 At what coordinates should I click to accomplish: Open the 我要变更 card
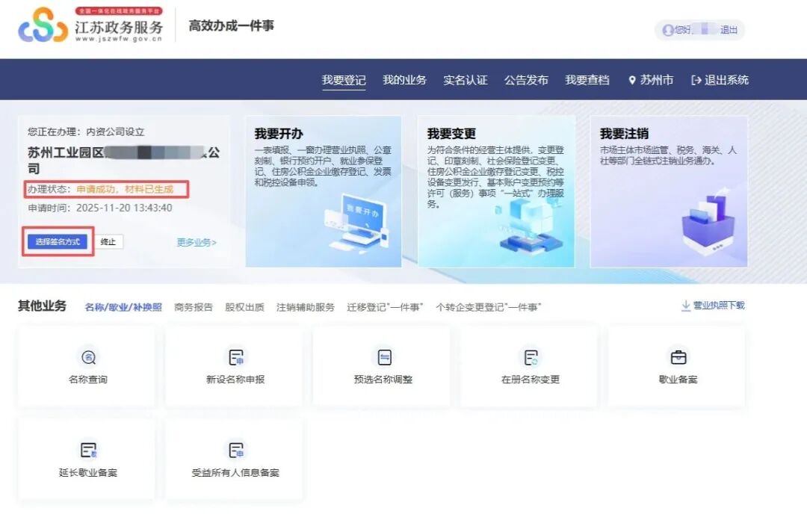[496, 191]
